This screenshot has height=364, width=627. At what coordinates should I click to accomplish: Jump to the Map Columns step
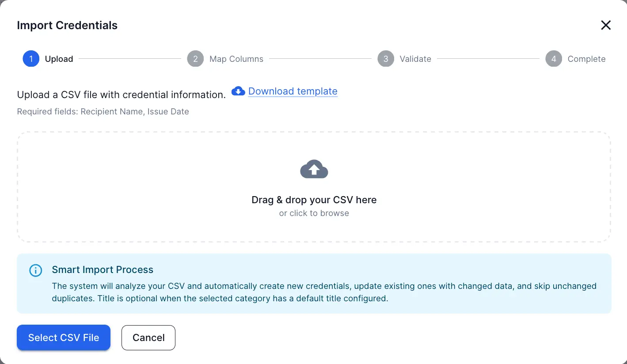(x=236, y=59)
